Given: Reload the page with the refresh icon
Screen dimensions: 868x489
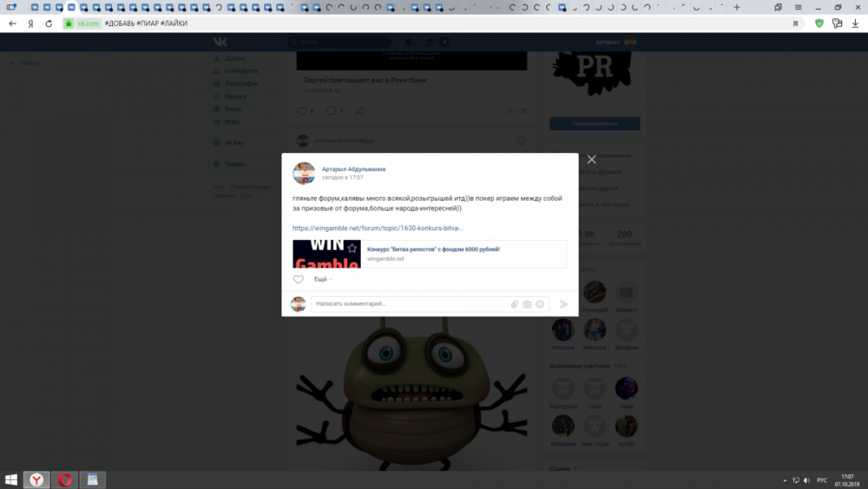Looking at the screenshot, I should 49,23.
